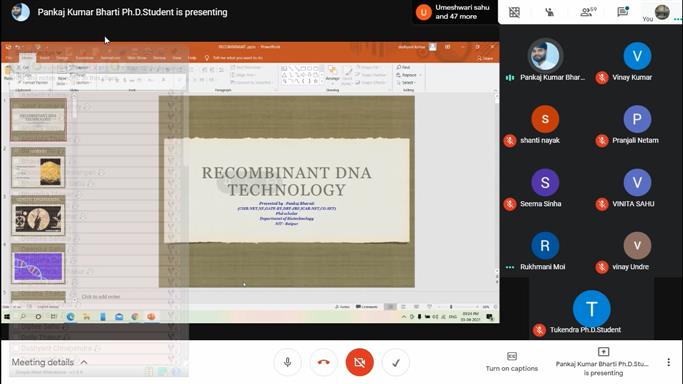
Task: Select Seema Sinha participant avatar
Action: 545,182
